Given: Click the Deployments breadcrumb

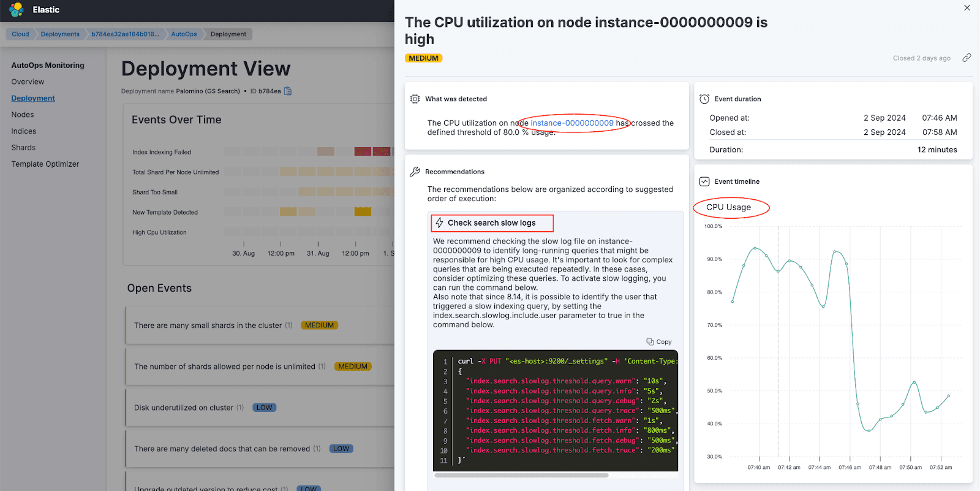Looking at the screenshot, I should 60,34.
